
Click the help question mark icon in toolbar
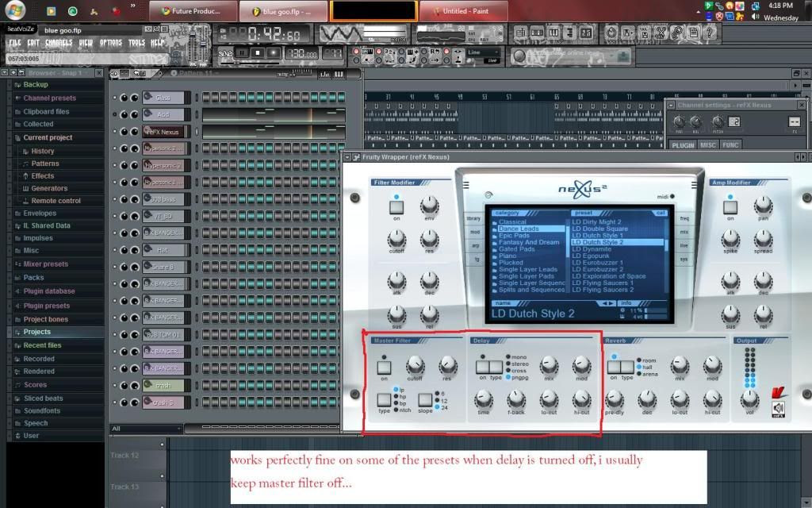tap(710, 33)
